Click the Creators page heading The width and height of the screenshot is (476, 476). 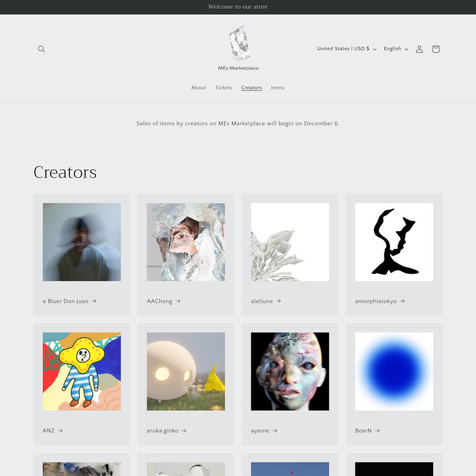point(65,172)
